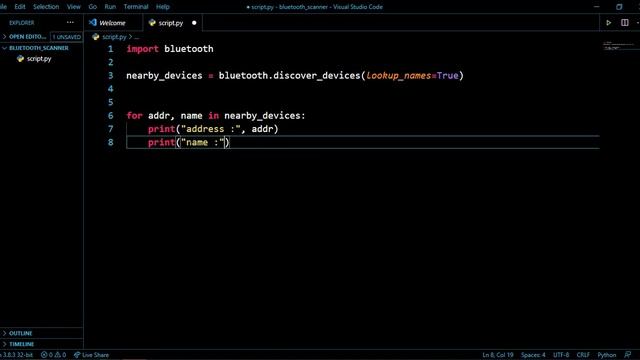This screenshot has height=360, width=640.
Task: Change language mode via Python
Action: 607,355
